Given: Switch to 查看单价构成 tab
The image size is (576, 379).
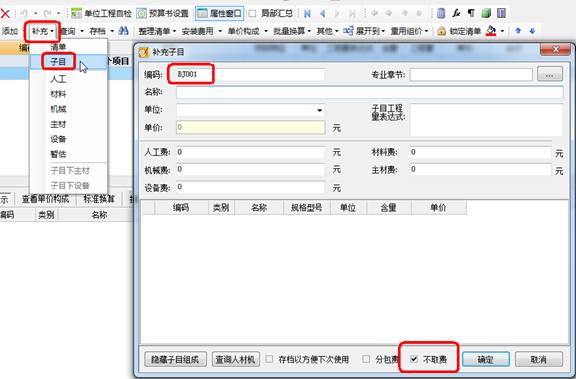Looking at the screenshot, I should [46, 199].
